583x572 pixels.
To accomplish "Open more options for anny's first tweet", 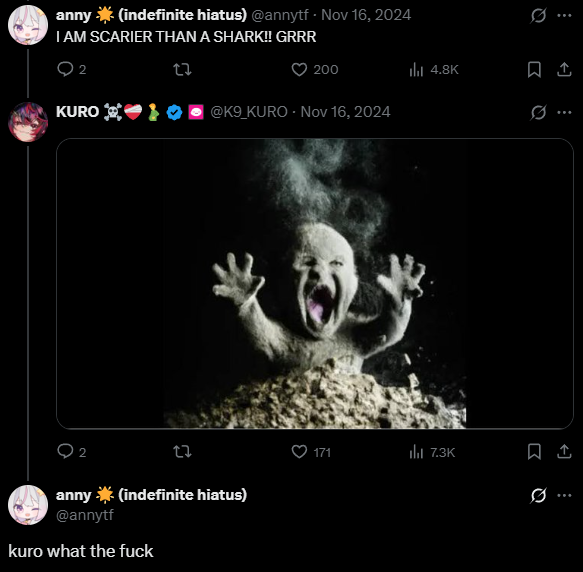I will (x=564, y=16).
